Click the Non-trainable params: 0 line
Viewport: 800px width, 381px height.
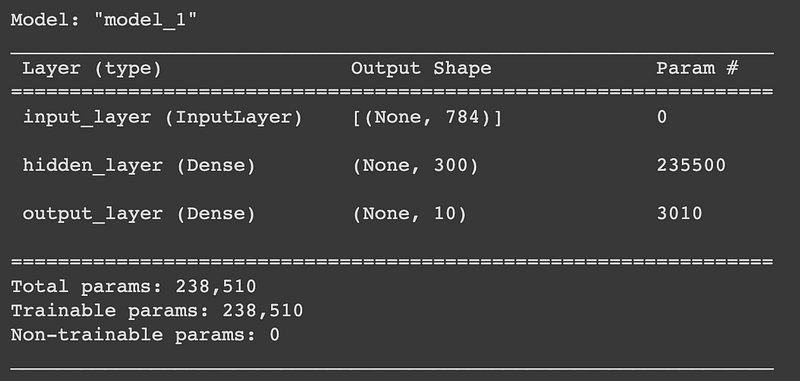[x=145, y=335]
